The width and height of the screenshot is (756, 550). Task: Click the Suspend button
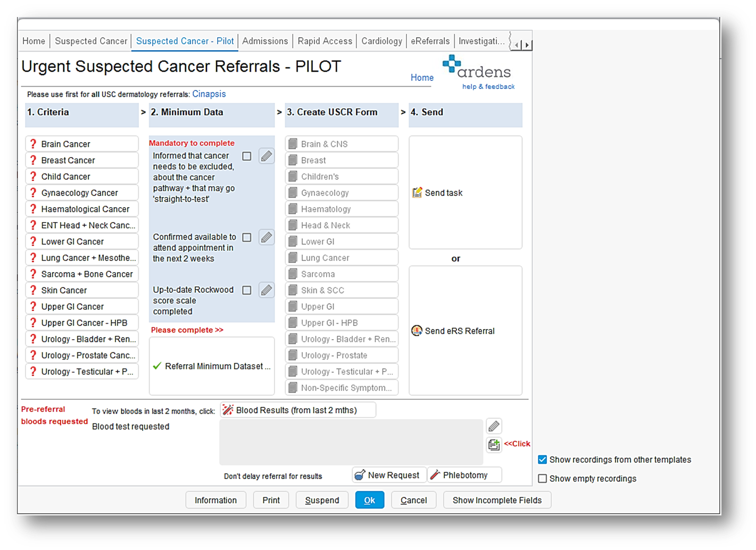(x=322, y=500)
